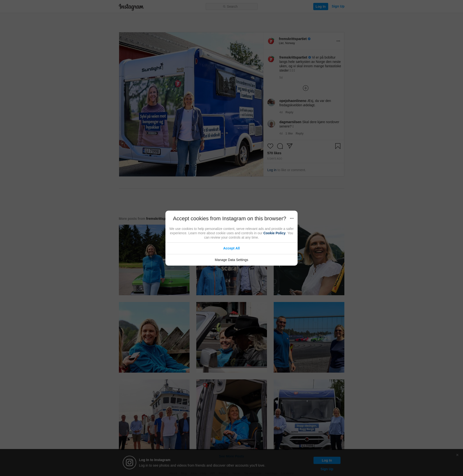
Task: Open the Cookie Policy link
Action: click(274, 233)
